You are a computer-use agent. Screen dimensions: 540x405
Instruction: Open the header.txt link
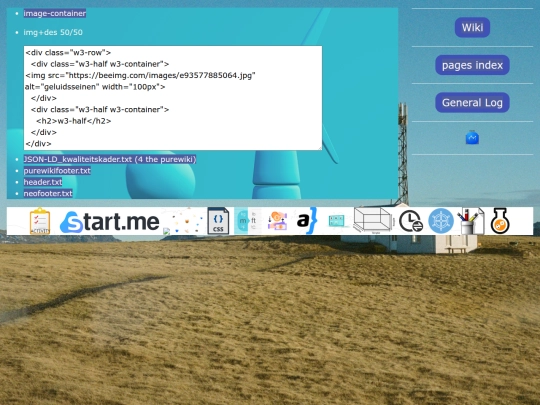coord(43,182)
